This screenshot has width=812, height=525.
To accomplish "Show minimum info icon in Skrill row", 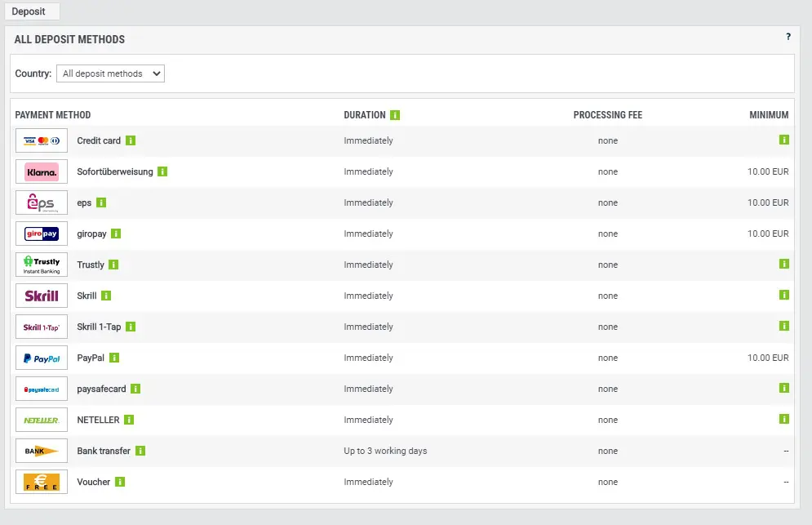I will pos(784,295).
